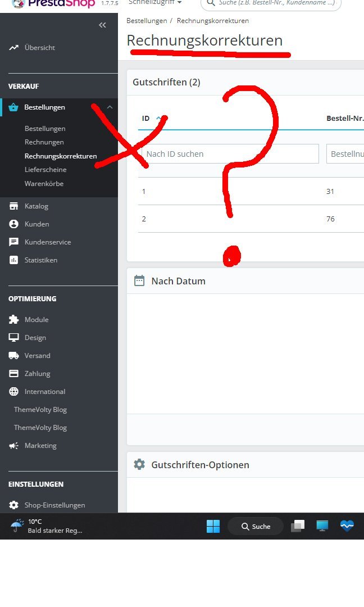
Task: Open Übersicht dashboard icon
Action: pyautogui.click(x=14, y=48)
